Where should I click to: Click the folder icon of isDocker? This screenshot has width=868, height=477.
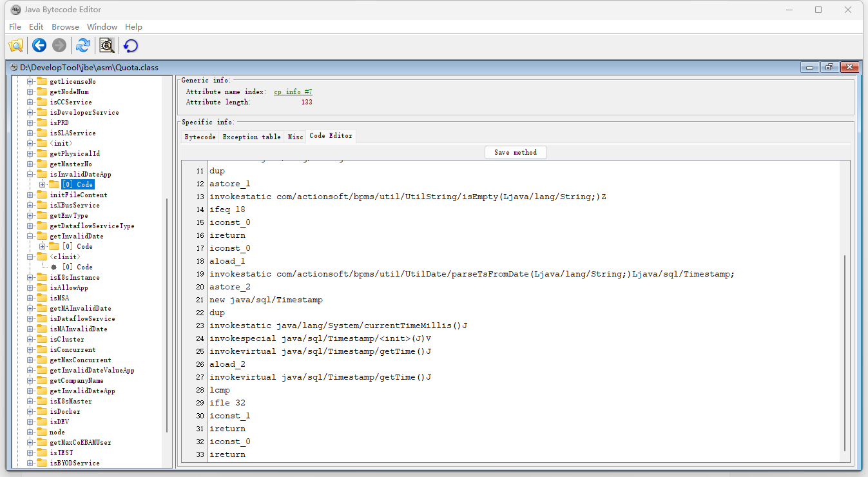pyautogui.click(x=42, y=411)
